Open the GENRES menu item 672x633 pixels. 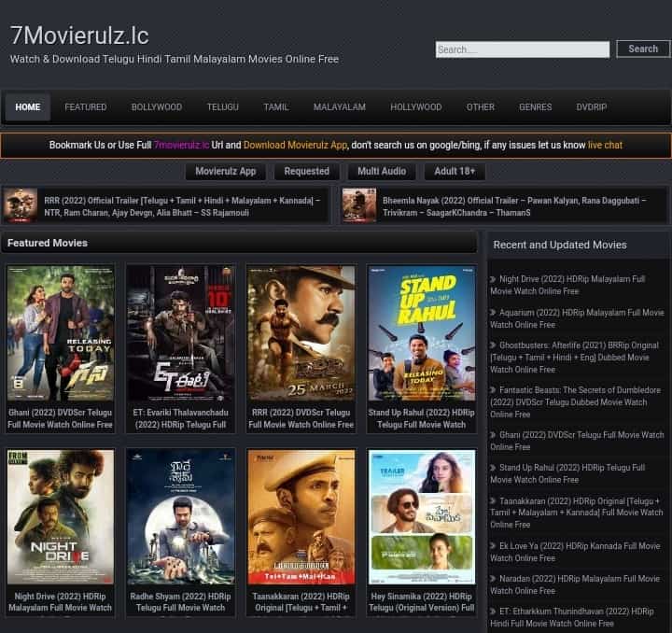point(536,107)
